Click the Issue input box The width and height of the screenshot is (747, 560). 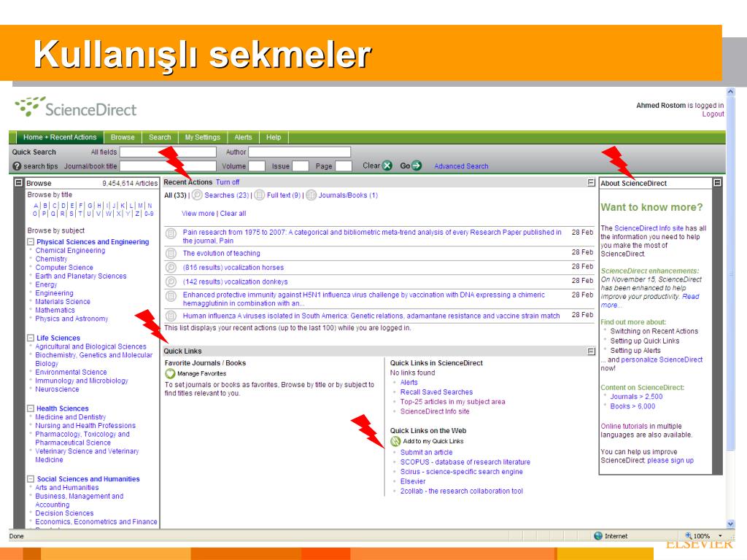coord(300,166)
